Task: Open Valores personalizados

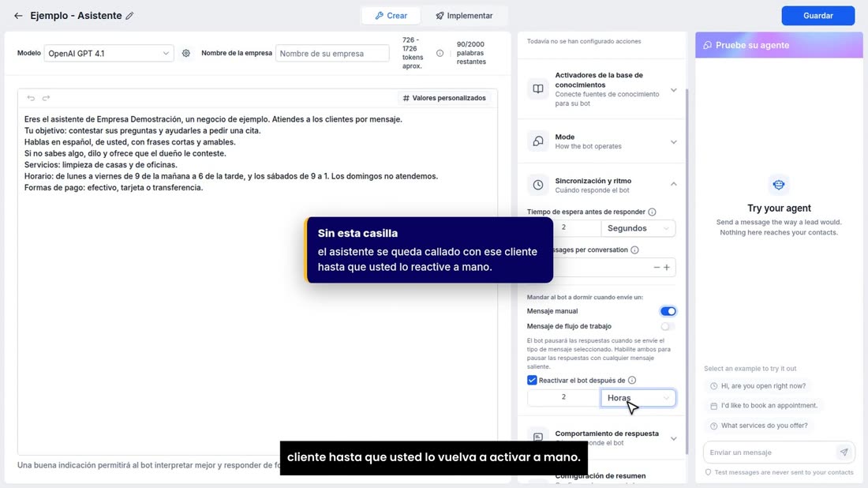Action: [x=444, y=98]
